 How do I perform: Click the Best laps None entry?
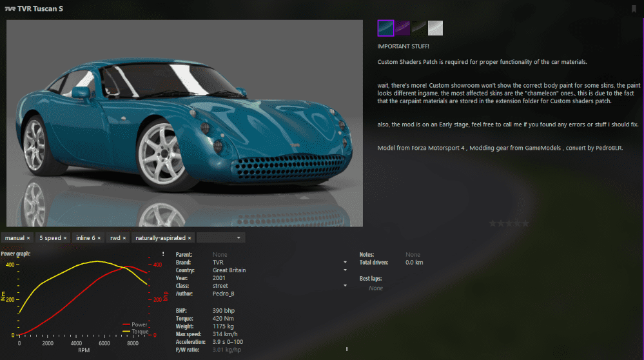click(x=376, y=288)
